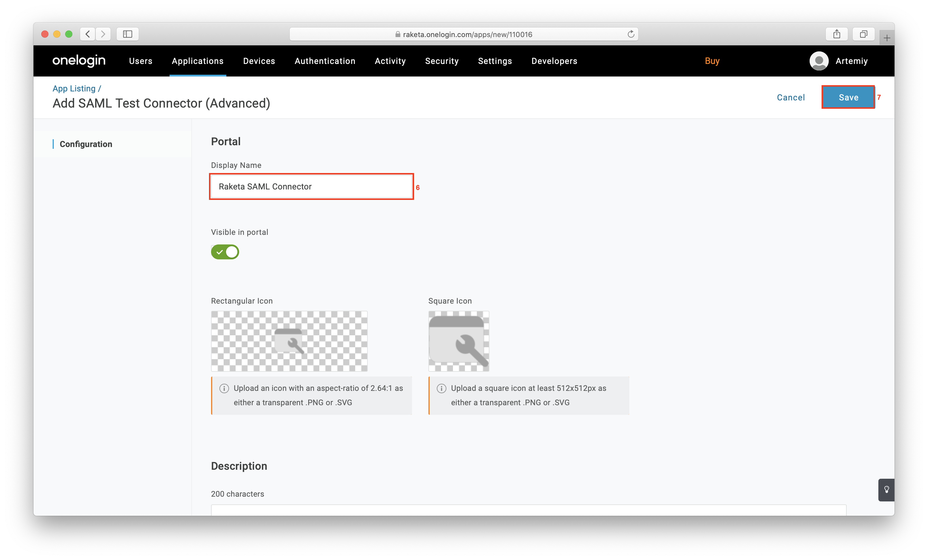928x560 pixels.
Task: Toggle the Safari sidebar icon
Action: tap(128, 34)
